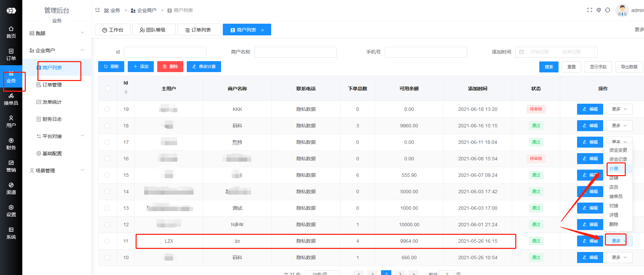This screenshot has width=644, height=275.
Task: Open 首页 in the dark sidebar
Action: [11, 32]
